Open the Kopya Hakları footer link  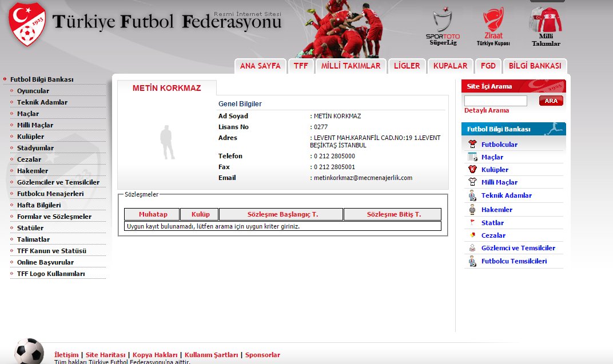coord(155,355)
